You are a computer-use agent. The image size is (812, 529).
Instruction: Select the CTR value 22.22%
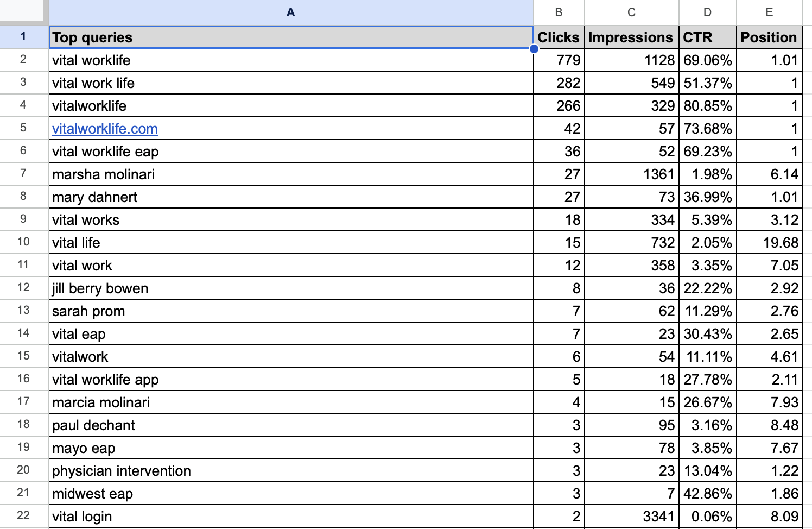708,288
